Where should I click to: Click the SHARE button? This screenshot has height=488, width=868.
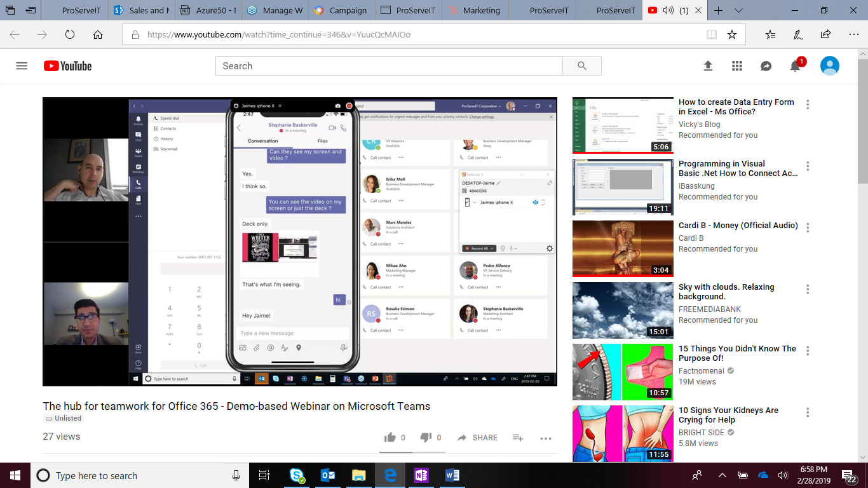coord(477,437)
